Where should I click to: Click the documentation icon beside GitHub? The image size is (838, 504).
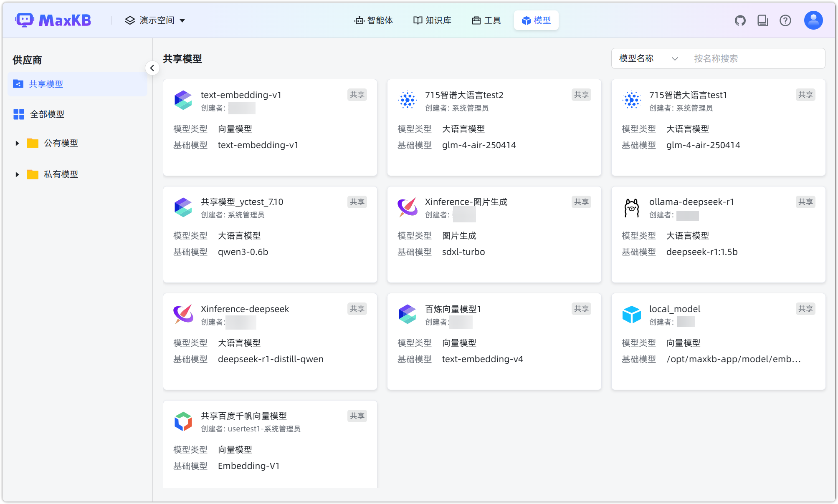762,20
